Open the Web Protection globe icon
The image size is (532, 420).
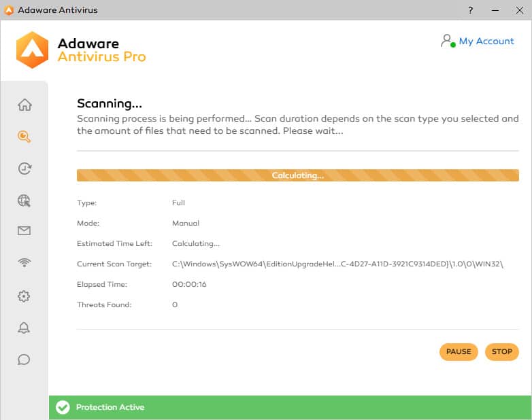24,200
